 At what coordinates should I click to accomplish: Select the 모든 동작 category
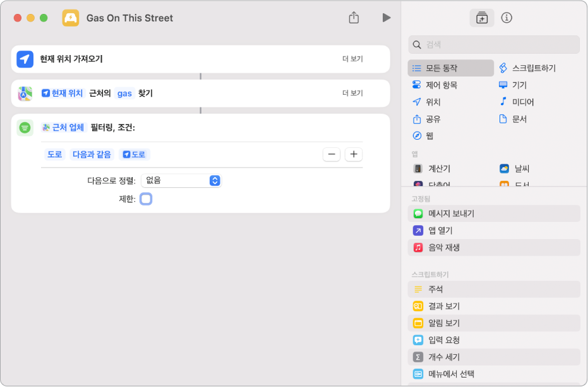click(450, 68)
